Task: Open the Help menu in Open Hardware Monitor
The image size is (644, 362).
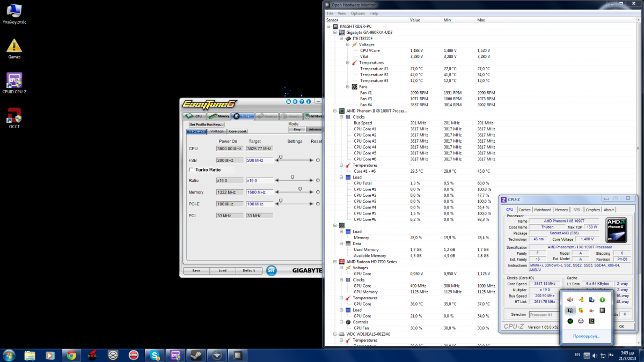Action: 374,13
